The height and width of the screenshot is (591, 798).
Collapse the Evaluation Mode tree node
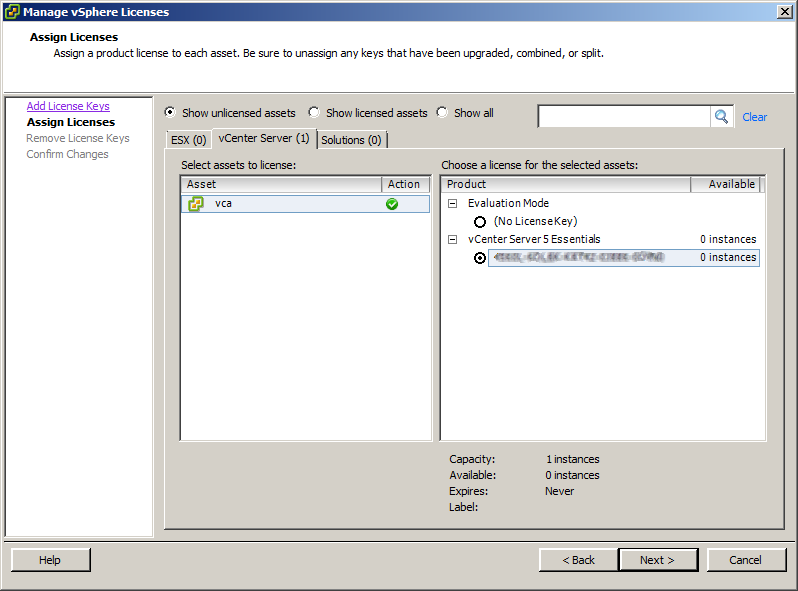(452, 204)
